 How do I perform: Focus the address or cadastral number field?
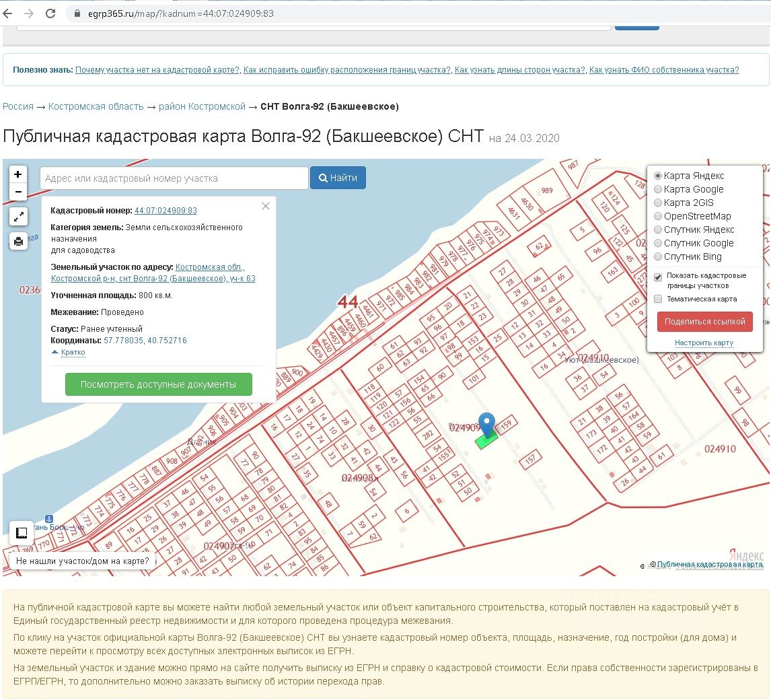click(174, 178)
